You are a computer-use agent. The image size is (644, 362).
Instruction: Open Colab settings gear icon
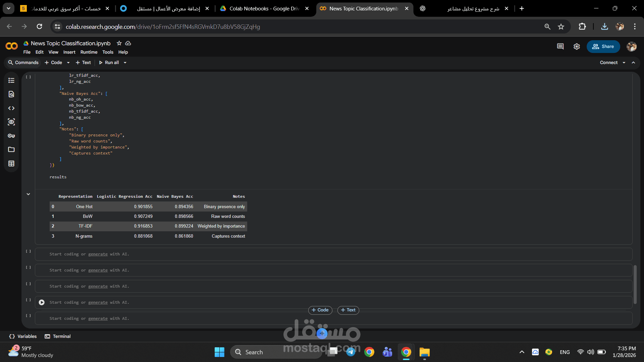click(577, 47)
